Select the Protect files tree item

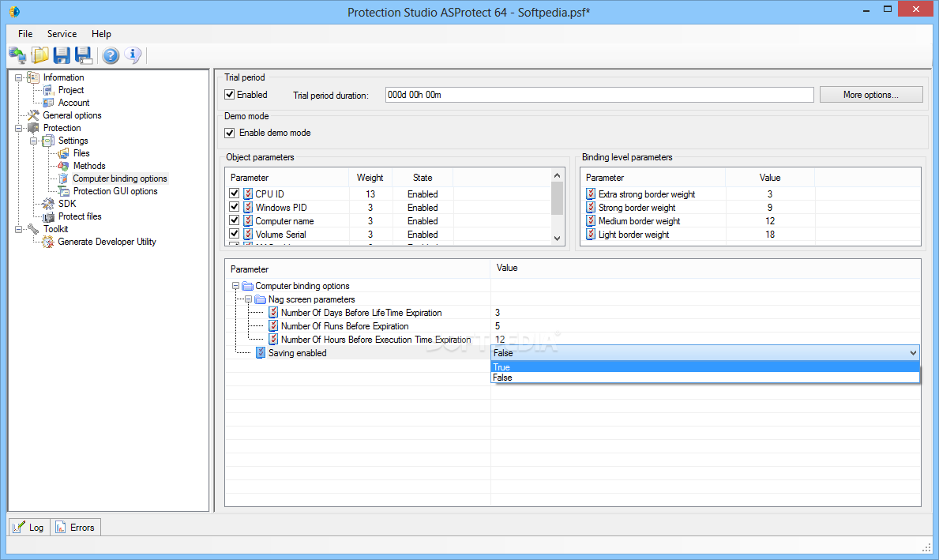tap(80, 216)
